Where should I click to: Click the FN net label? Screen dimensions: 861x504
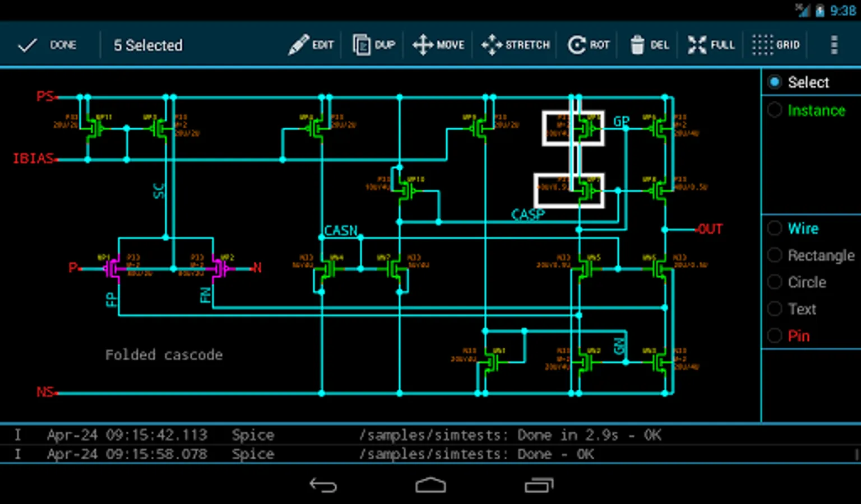tap(206, 295)
